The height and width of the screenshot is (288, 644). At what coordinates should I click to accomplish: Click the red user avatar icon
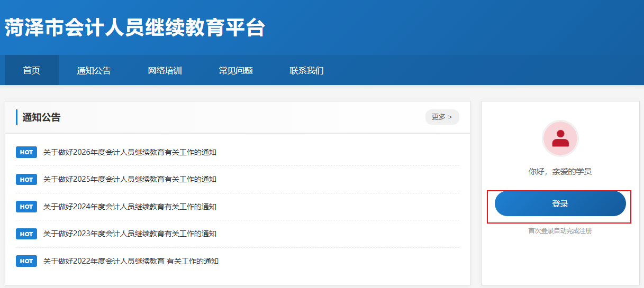tap(560, 138)
